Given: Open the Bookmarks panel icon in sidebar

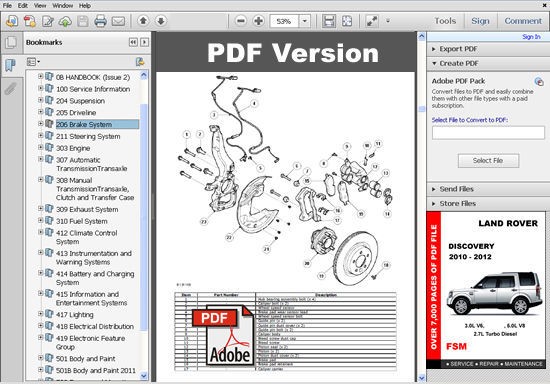Looking at the screenshot, I should (x=11, y=65).
